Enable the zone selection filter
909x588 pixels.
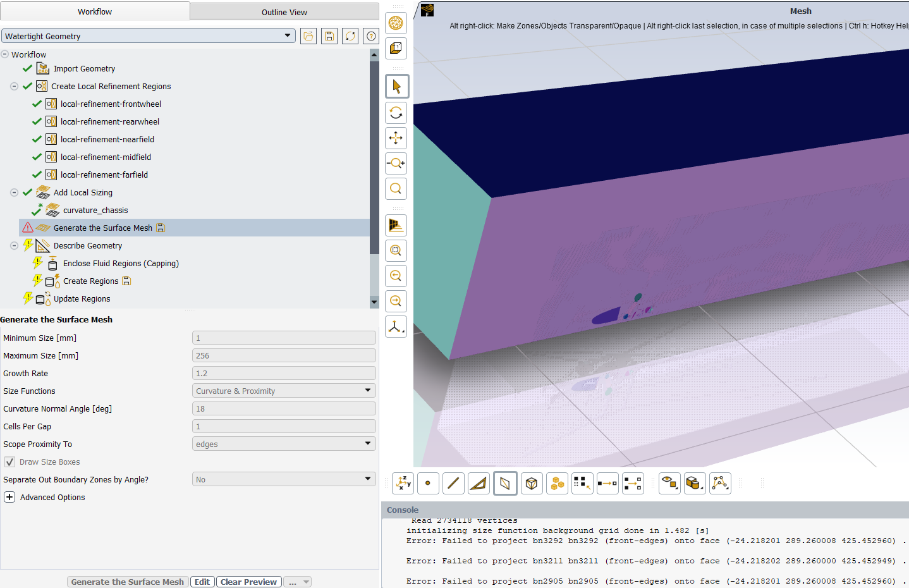point(505,484)
